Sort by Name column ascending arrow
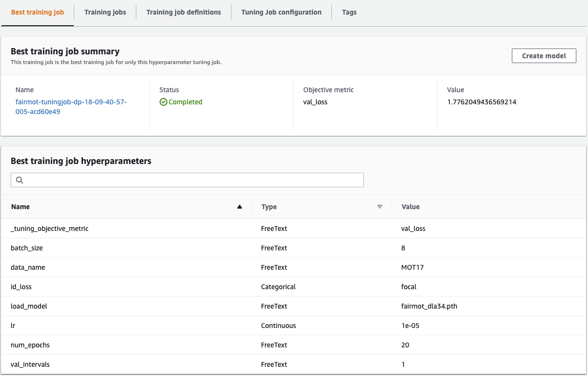Screen dimensions: 588x376 pos(239,207)
